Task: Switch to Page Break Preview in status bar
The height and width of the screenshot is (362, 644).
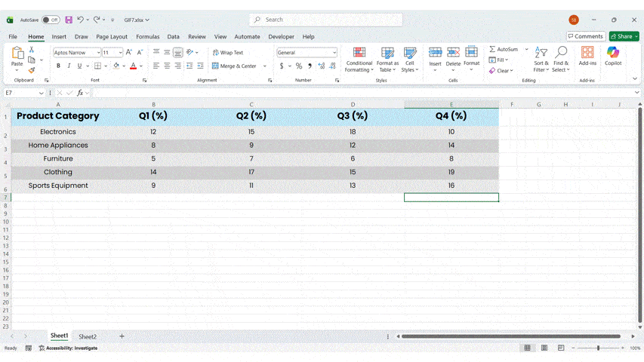Action: tap(561, 348)
